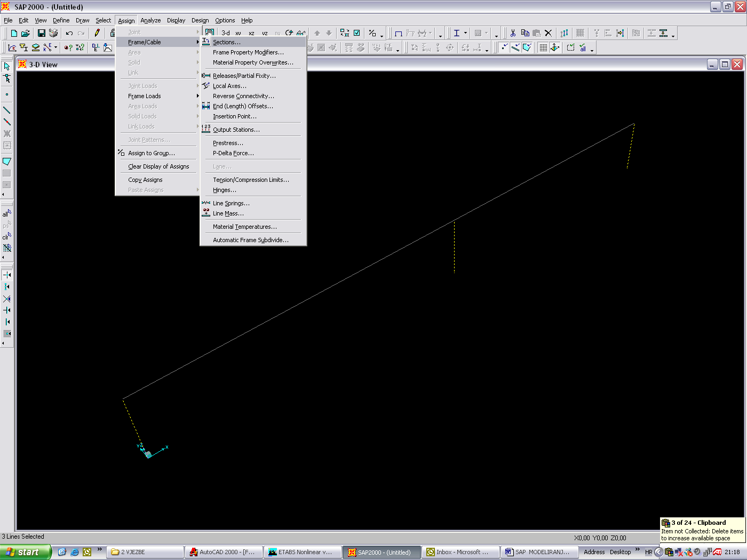Expand the Frame Loads submenu
Image resolution: width=747 pixels, height=560 pixels.
tap(158, 96)
